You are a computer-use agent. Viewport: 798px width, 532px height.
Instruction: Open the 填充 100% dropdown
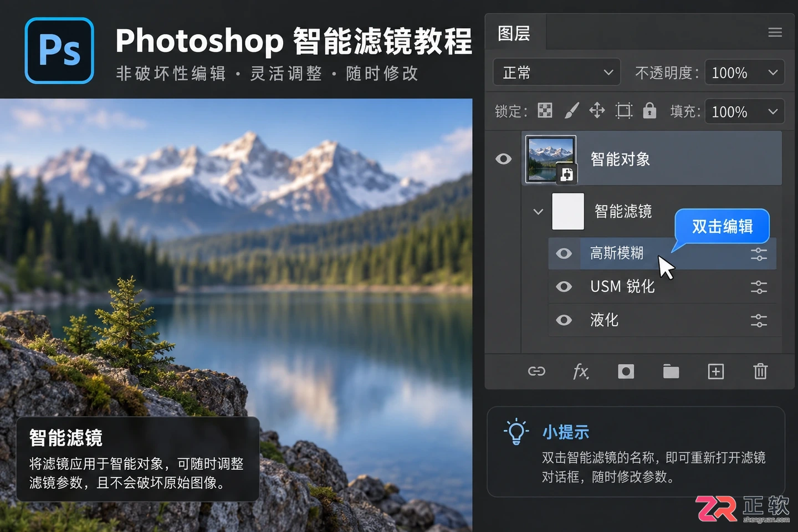[x=744, y=112]
